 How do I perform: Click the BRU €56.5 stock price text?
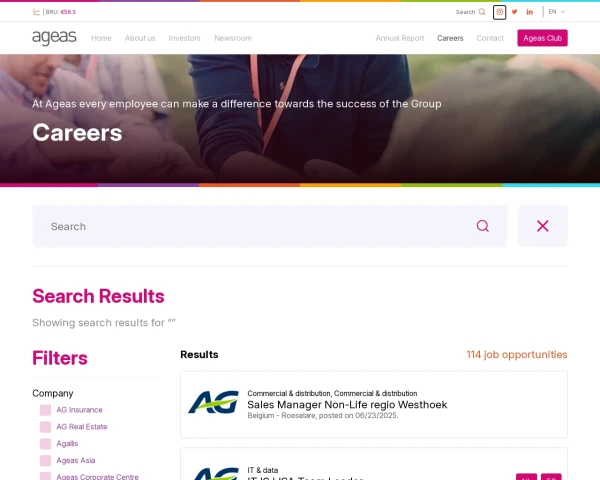(x=60, y=12)
